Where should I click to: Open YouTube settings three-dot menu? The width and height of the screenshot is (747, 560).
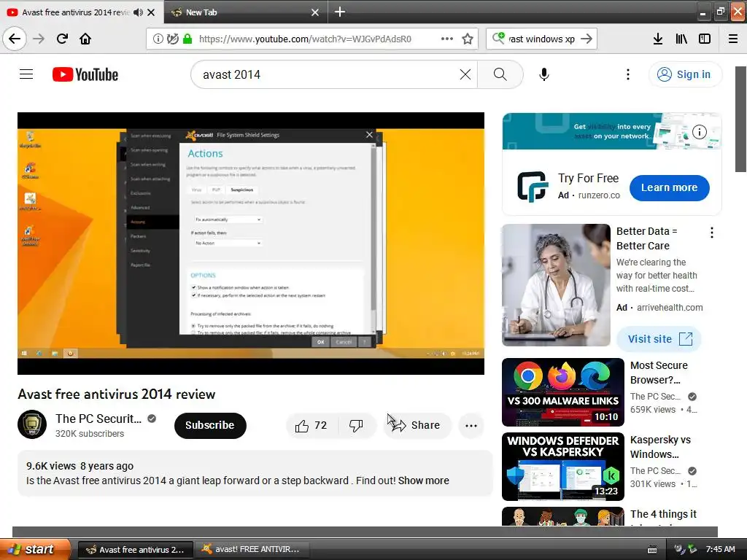(x=628, y=74)
